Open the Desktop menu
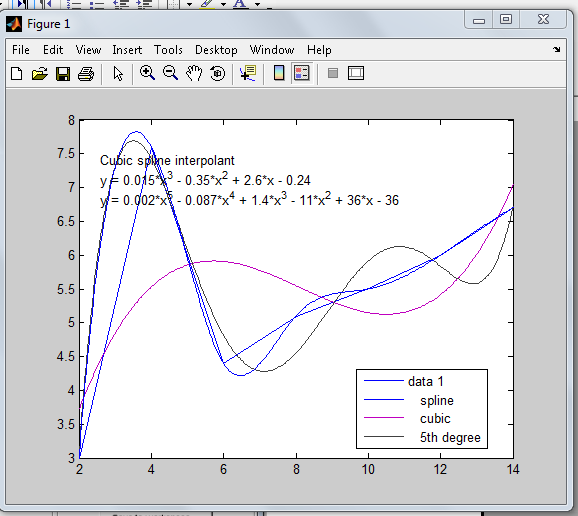The image size is (578, 516). tap(216, 50)
